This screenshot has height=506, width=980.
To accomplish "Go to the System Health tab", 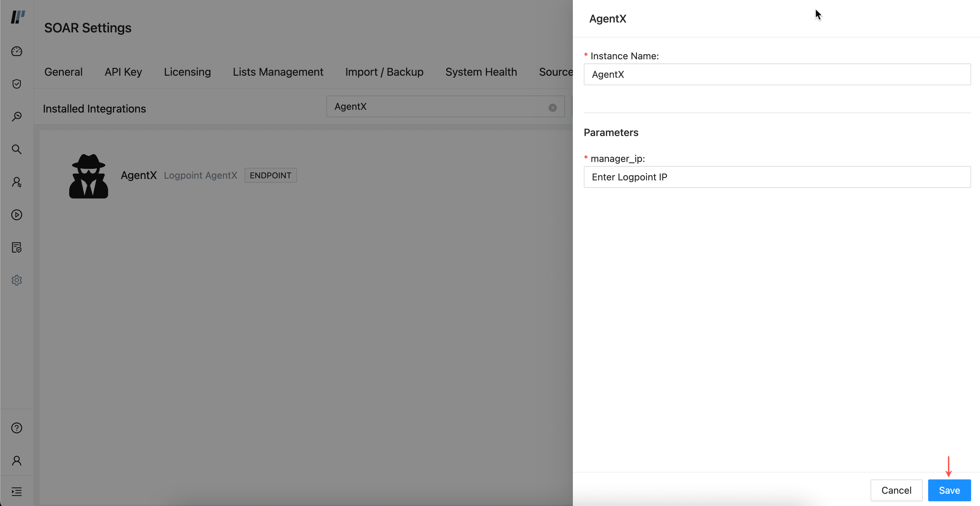I will click(481, 72).
